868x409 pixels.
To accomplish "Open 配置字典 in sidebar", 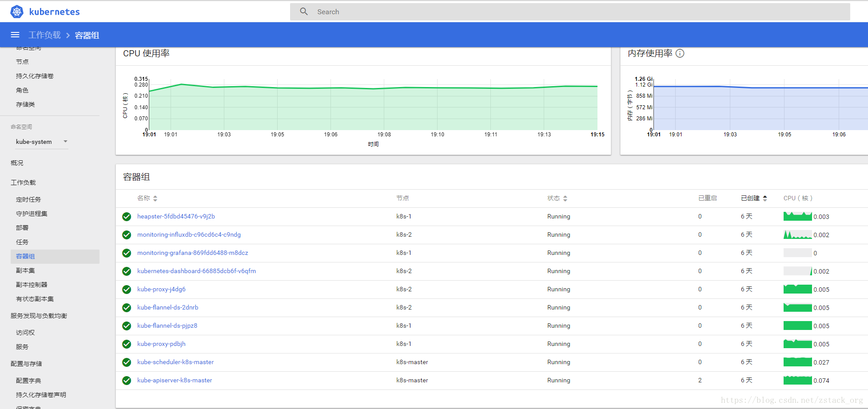I will click(x=28, y=381).
